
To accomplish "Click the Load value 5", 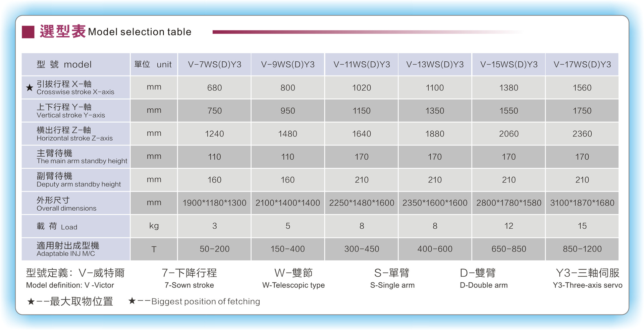I will coord(288,226).
